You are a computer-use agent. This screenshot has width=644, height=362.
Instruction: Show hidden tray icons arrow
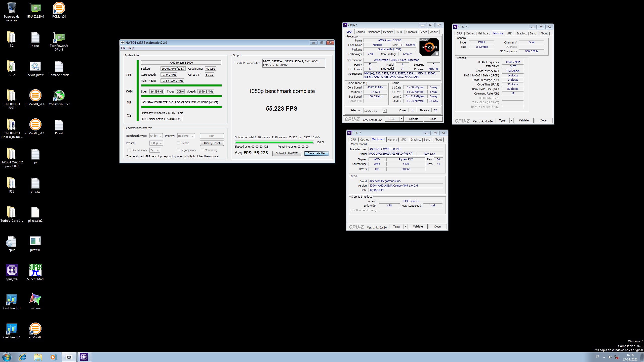(x=604, y=357)
